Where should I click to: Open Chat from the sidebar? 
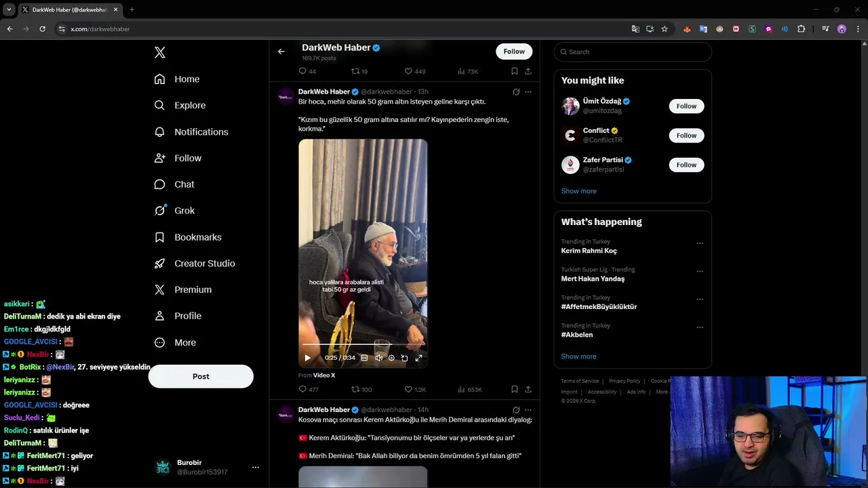tap(174, 184)
